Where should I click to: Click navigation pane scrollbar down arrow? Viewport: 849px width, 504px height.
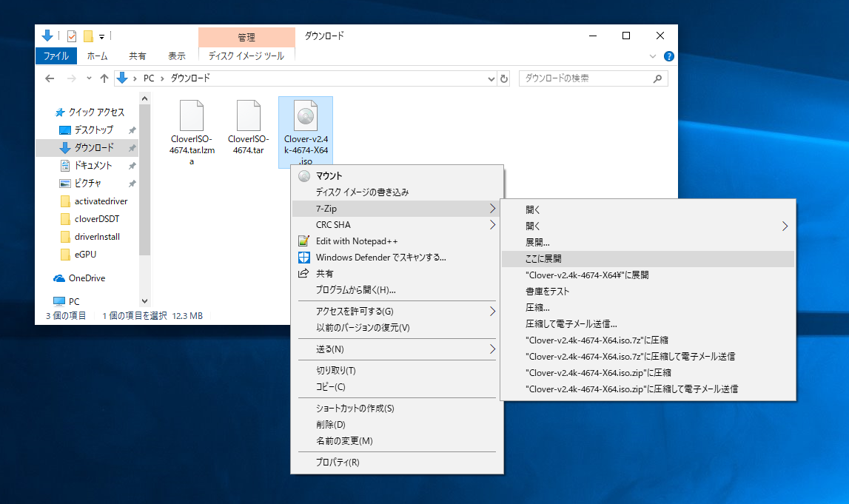(144, 301)
